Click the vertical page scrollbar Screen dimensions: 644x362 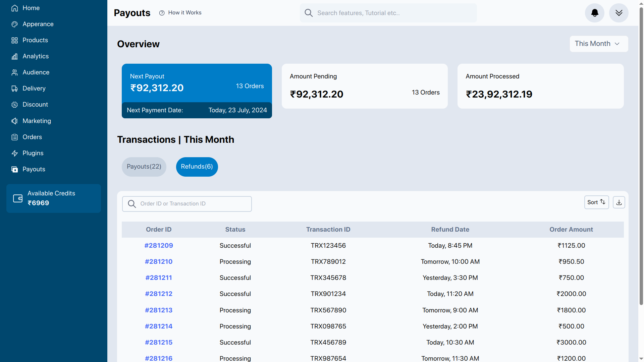click(x=641, y=154)
